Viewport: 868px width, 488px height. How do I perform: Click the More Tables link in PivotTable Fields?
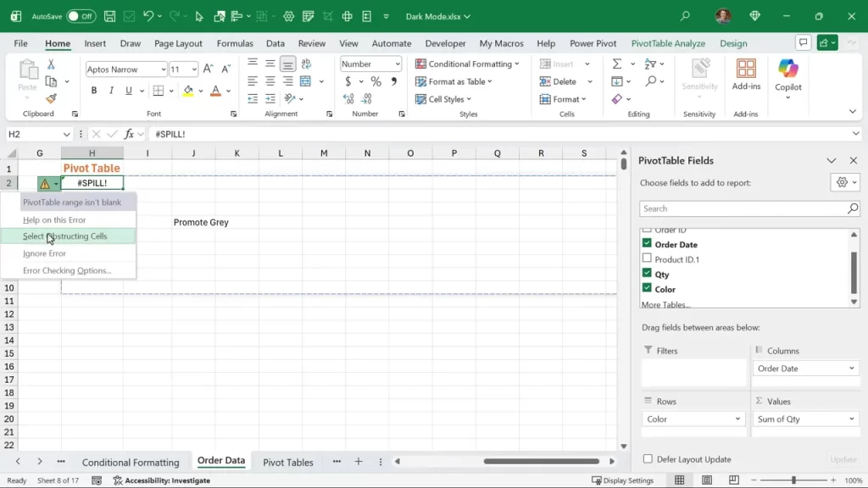667,304
